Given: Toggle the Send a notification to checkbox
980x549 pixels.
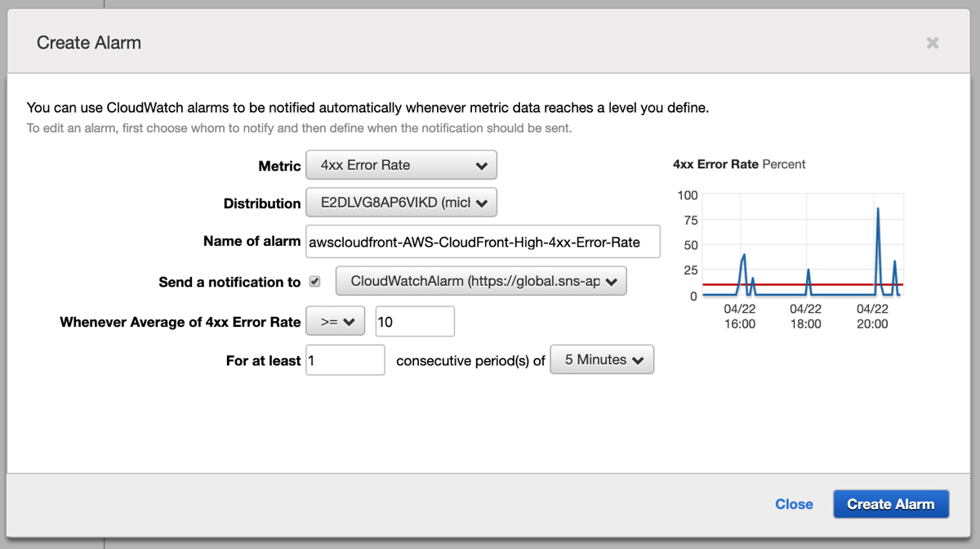Looking at the screenshot, I should click(314, 281).
